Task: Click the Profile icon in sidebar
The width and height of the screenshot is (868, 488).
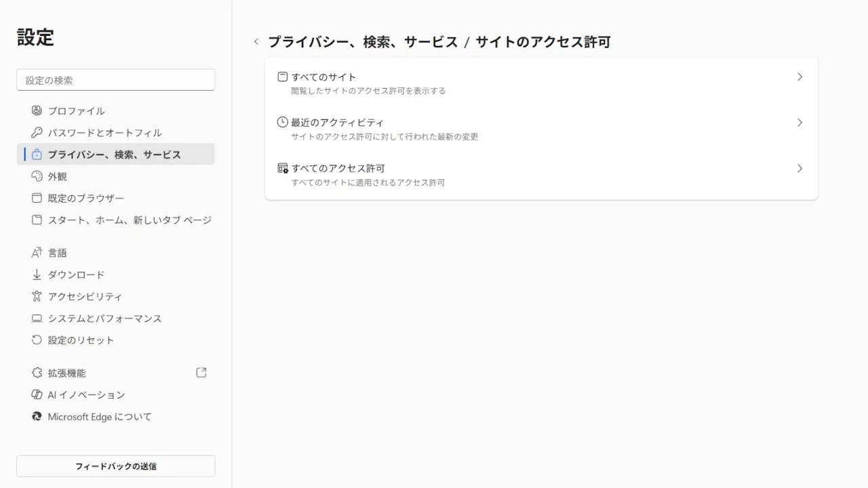Action: tap(37, 110)
